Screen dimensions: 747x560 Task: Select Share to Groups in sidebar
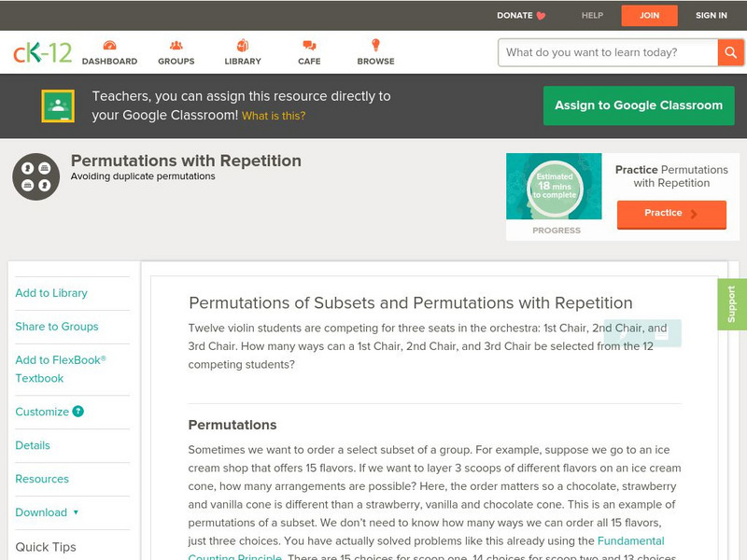click(57, 327)
